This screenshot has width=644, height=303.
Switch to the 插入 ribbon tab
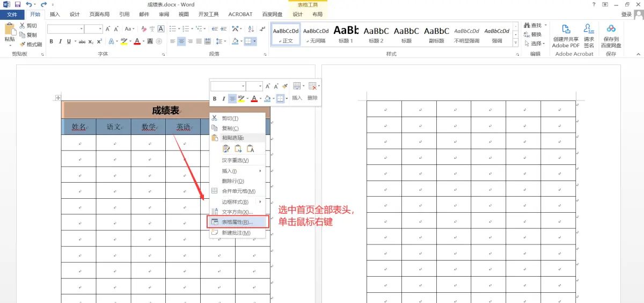pyautogui.click(x=55, y=15)
